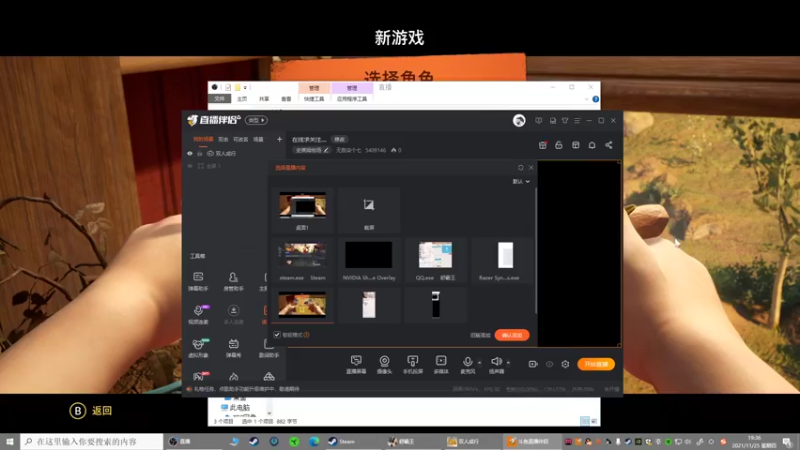Select the QQ.exe window thumbnail

[x=435, y=260]
